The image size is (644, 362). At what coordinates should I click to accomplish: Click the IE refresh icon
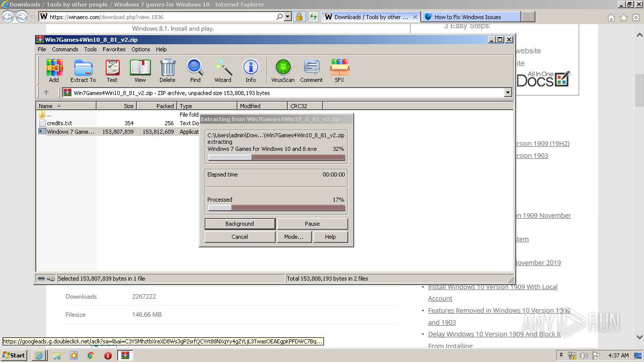pos(313,17)
